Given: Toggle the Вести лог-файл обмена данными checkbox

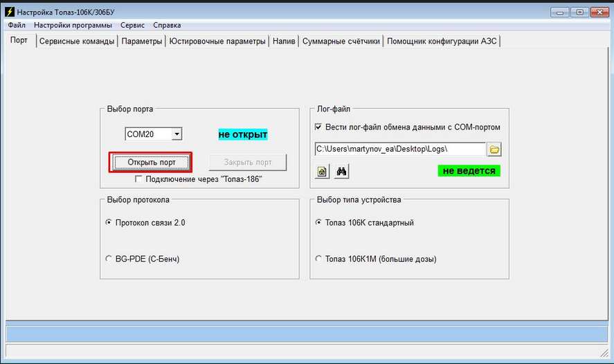Looking at the screenshot, I should [318, 127].
